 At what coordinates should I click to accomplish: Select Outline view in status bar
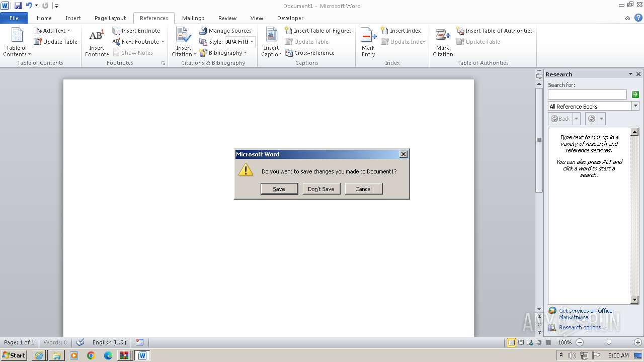[x=538, y=342]
